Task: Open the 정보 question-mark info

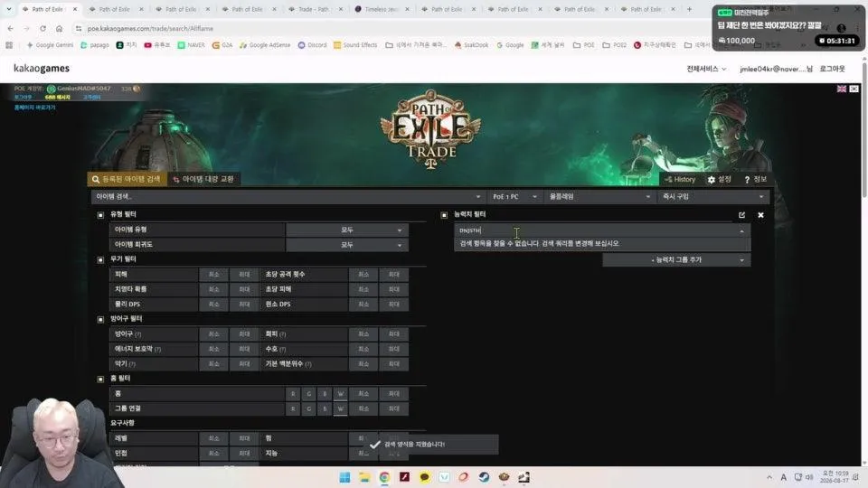Action: [x=755, y=179]
